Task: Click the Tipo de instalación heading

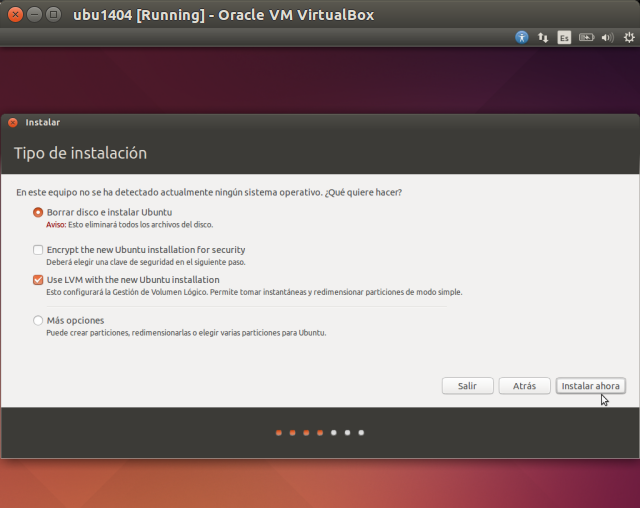Action: [x=80, y=153]
